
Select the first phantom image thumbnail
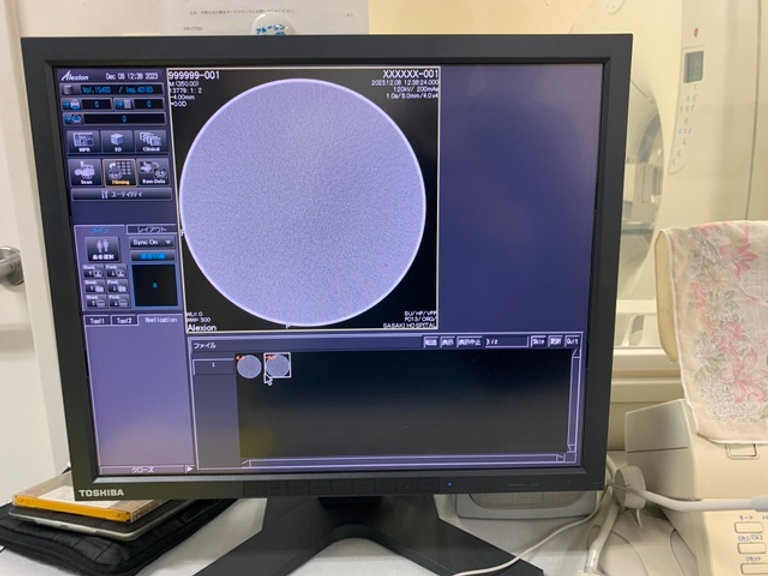pyautogui.click(x=249, y=367)
